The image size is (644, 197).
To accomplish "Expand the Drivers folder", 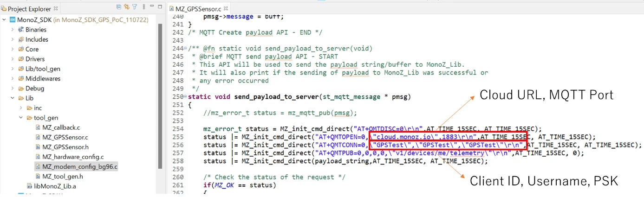I will point(13,59).
